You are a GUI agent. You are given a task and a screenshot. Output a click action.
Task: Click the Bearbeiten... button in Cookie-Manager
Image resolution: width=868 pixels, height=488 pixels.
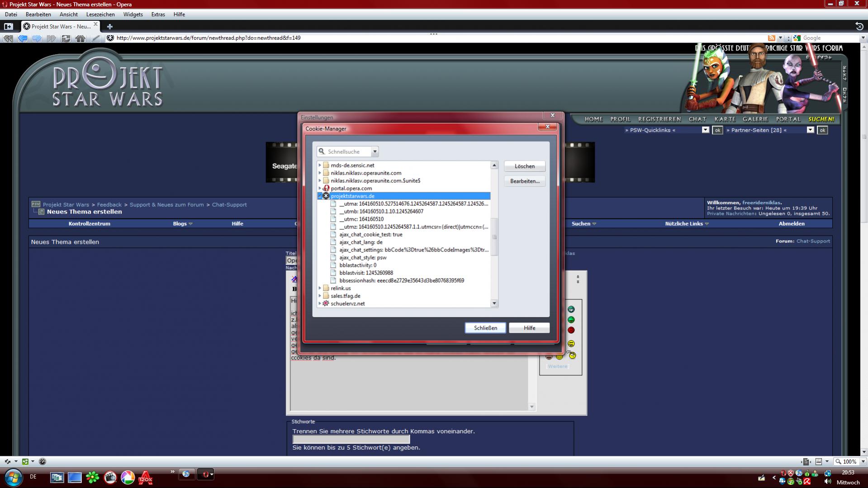coord(525,181)
